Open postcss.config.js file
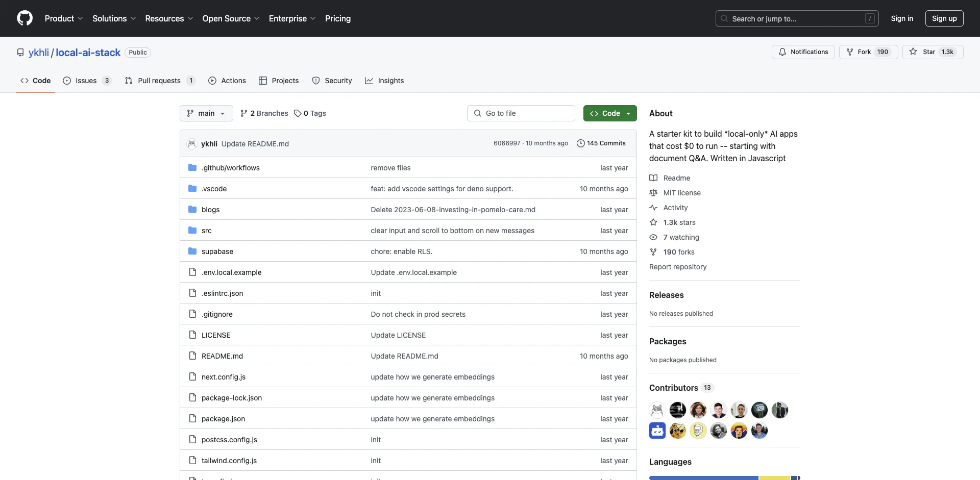Image resolution: width=980 pixels, height=480 pixels. pyautogui.click(x=229, y=440)
